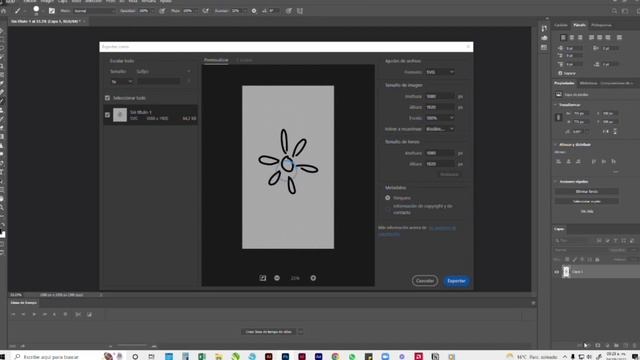Click the Crear línea de tiempo de vídeo button

[x=269, y=332]
